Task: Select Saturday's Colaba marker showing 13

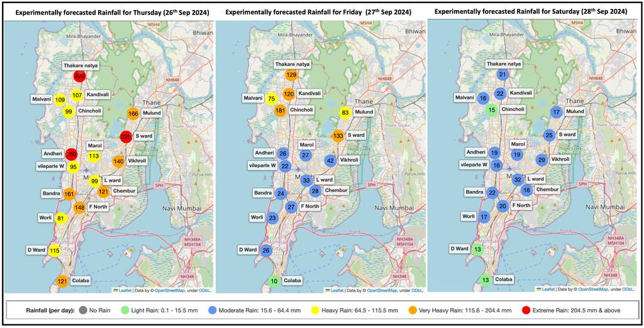Action: point(486,280)
